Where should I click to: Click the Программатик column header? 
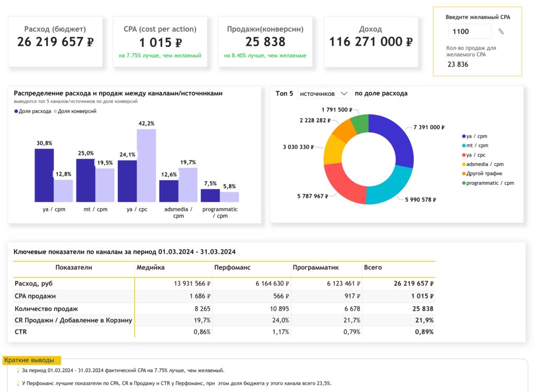(x=316, y=267)
